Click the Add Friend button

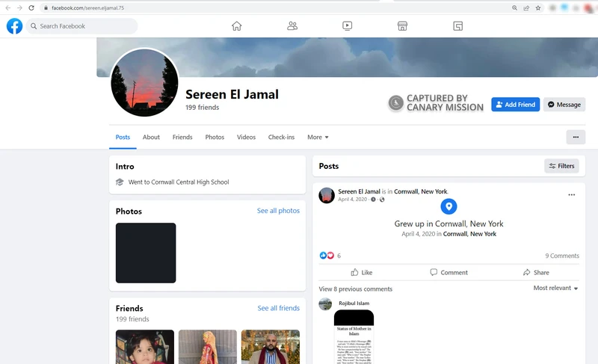tap(515, 105)
